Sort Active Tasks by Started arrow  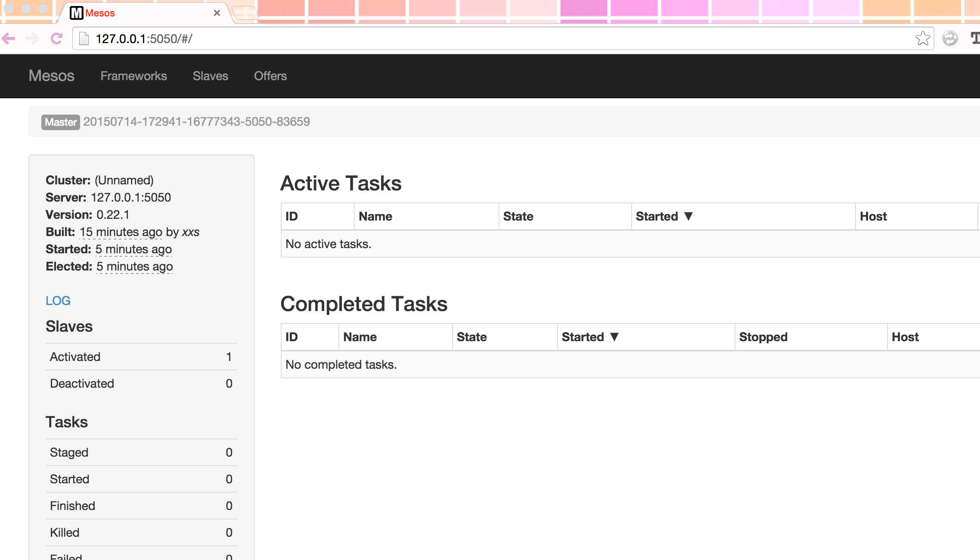pyautogui.click(x=688, y=216)
